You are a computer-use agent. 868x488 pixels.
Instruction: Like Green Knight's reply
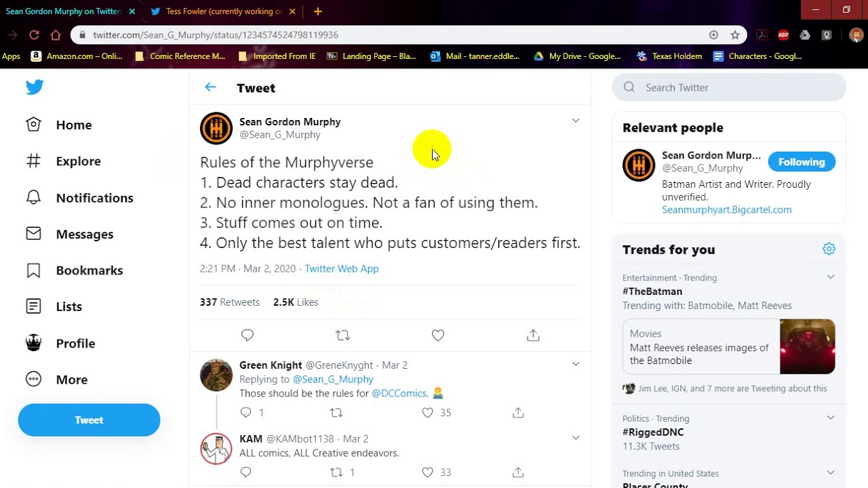click(428, 412)
